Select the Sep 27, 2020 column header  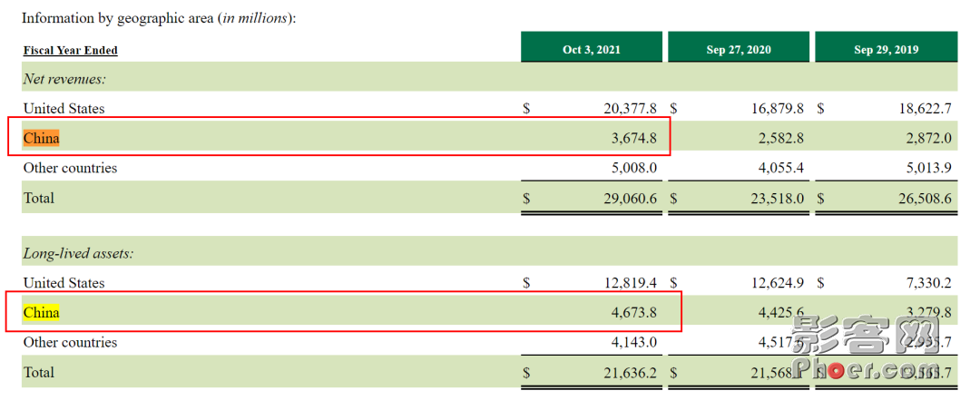738,49
